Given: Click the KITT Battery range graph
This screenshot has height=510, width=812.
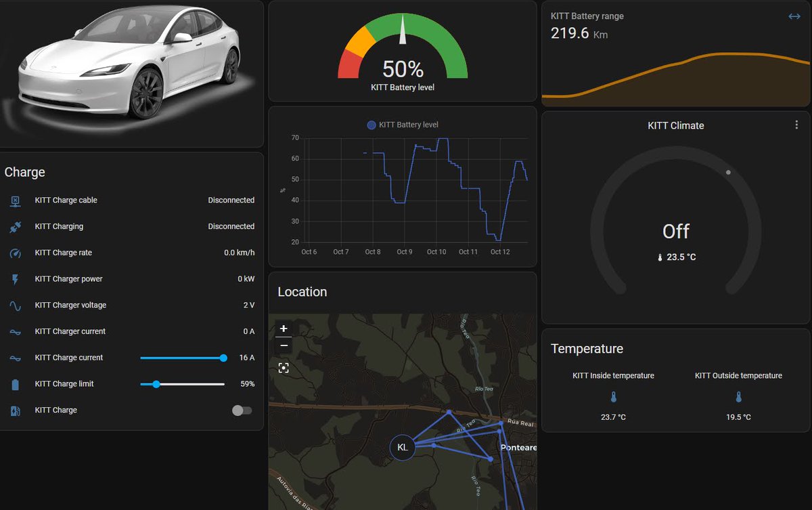Looking at the screenshot, I should tap(675, 79).
